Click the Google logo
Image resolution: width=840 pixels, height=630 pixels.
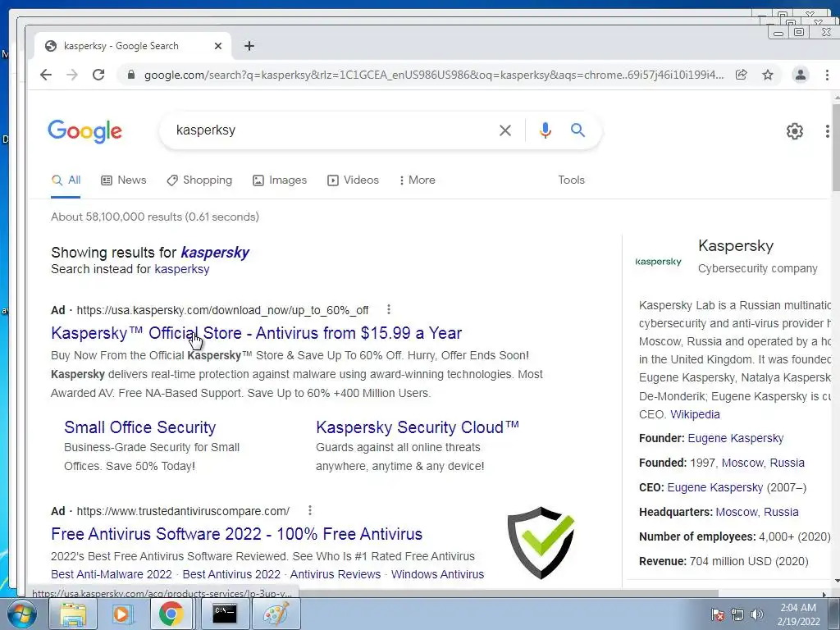point(85,131)
